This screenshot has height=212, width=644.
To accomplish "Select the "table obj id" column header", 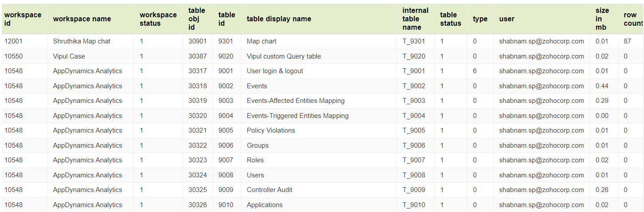I will [x=196, y=19].
